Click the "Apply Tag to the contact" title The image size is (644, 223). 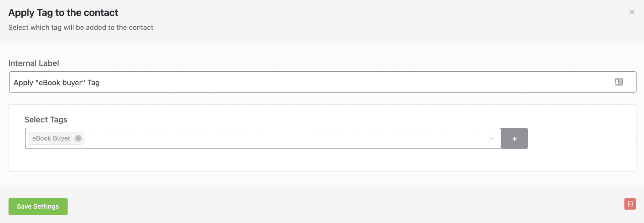[63, 13]
